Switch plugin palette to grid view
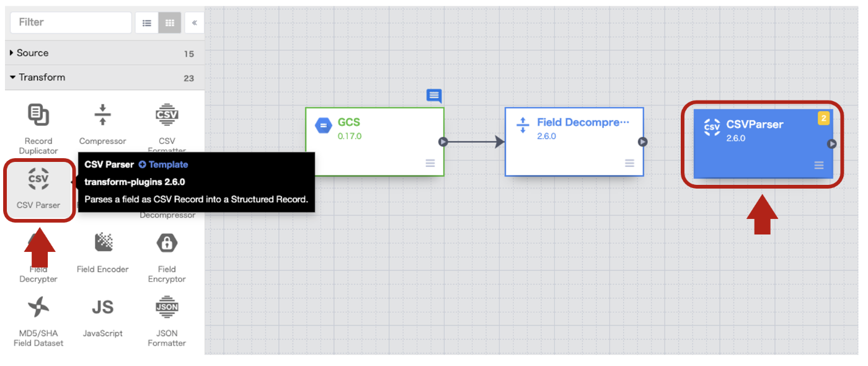The height and width of the screenshot is (366, 868). (170, 23)
